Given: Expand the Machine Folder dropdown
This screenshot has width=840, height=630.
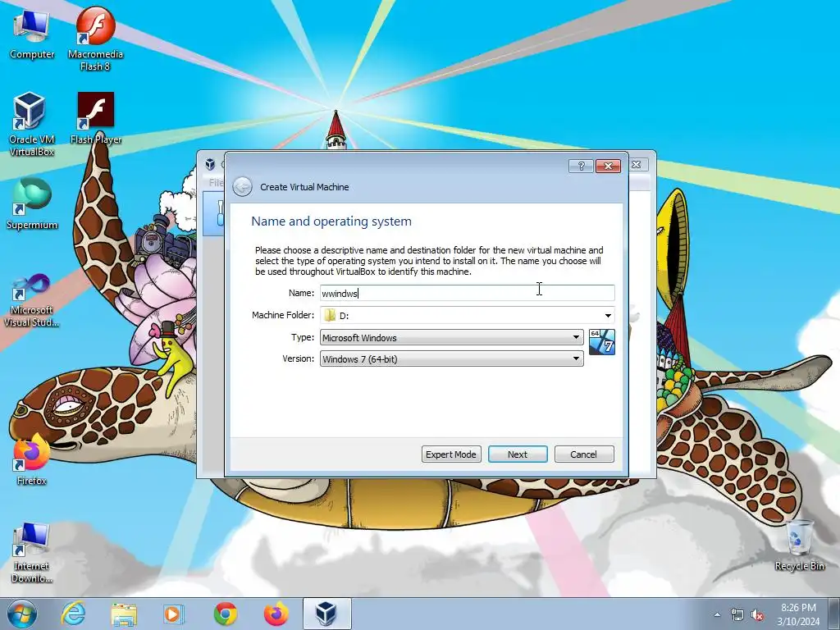Looking at the screenshot, I should click(x=608, y=316).
